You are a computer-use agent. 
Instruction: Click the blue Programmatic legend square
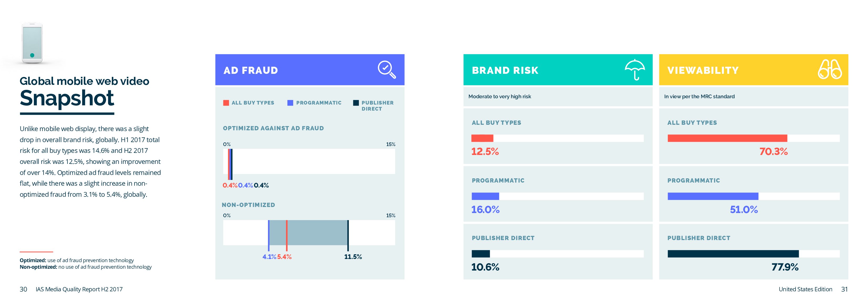tap(290, 103)
